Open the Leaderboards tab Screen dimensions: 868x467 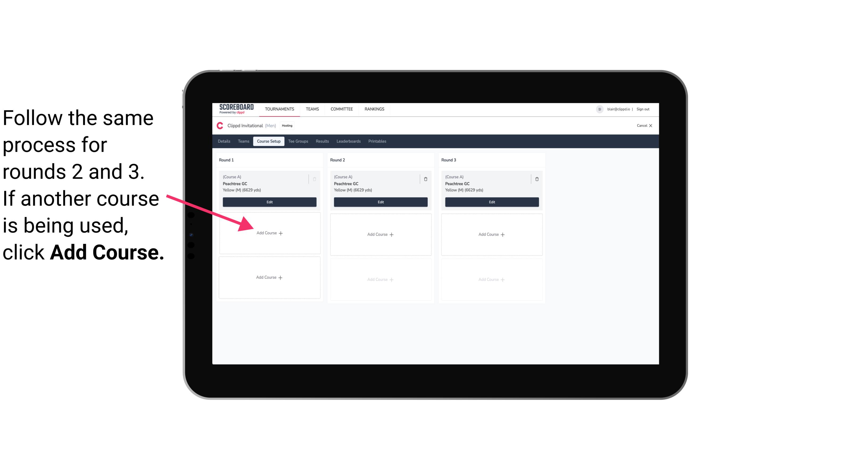348,141
